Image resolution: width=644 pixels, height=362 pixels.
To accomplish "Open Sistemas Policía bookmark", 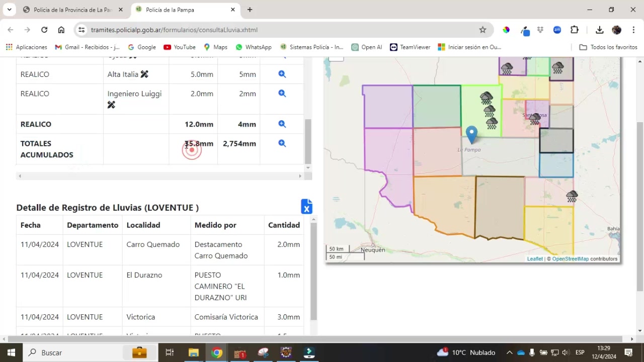I will pos(311,47).
